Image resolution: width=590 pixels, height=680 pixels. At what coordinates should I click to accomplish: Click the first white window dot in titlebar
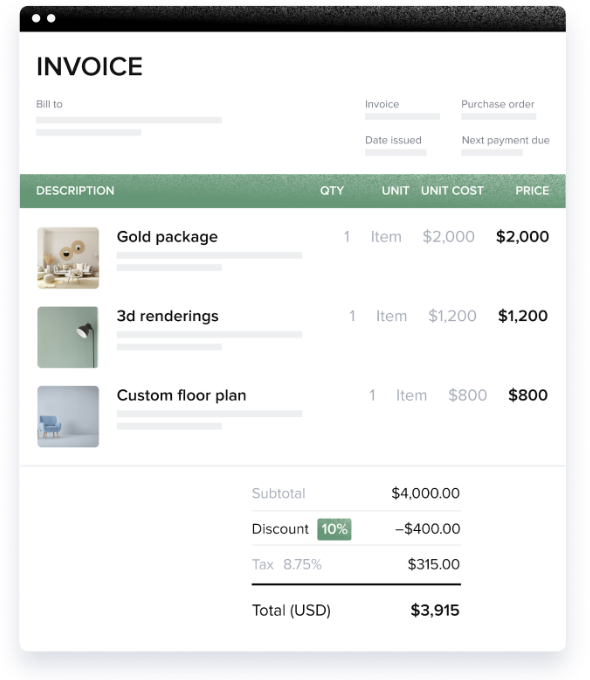click(36, 18)
